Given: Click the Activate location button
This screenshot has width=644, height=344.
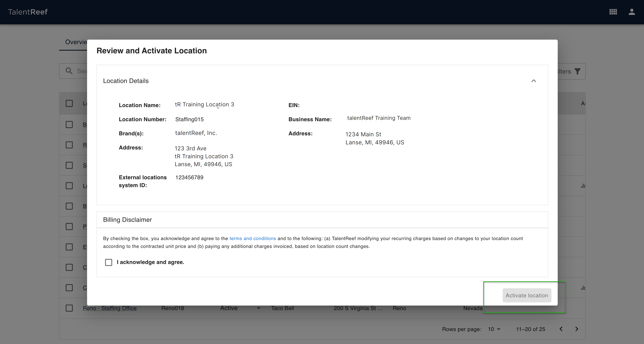Looking at the screenshot, I should tap(527, 295).
